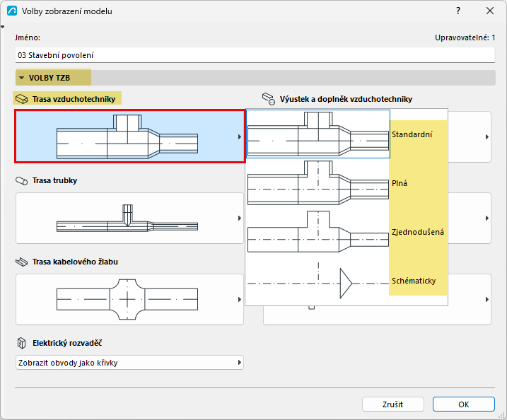This screenshot has height=420, width=507.
Task: Click the Elektrický rozvaděč heading text
Action: [67, 343]
